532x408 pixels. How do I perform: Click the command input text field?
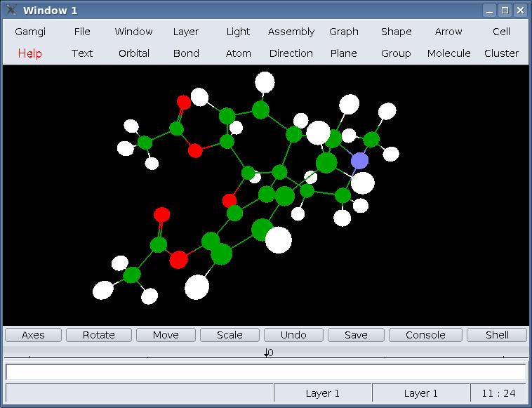tap(265, 372)
